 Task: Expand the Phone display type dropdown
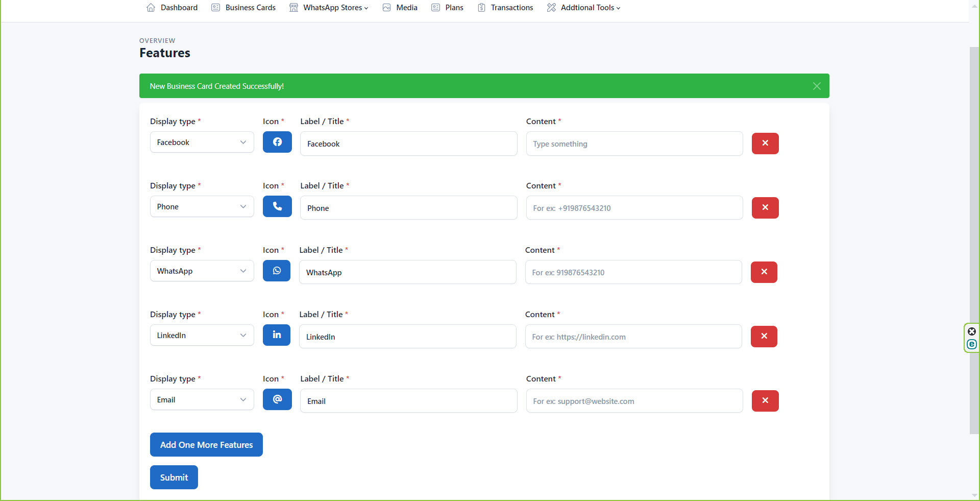pyautogui.click(x=202, y=207)
